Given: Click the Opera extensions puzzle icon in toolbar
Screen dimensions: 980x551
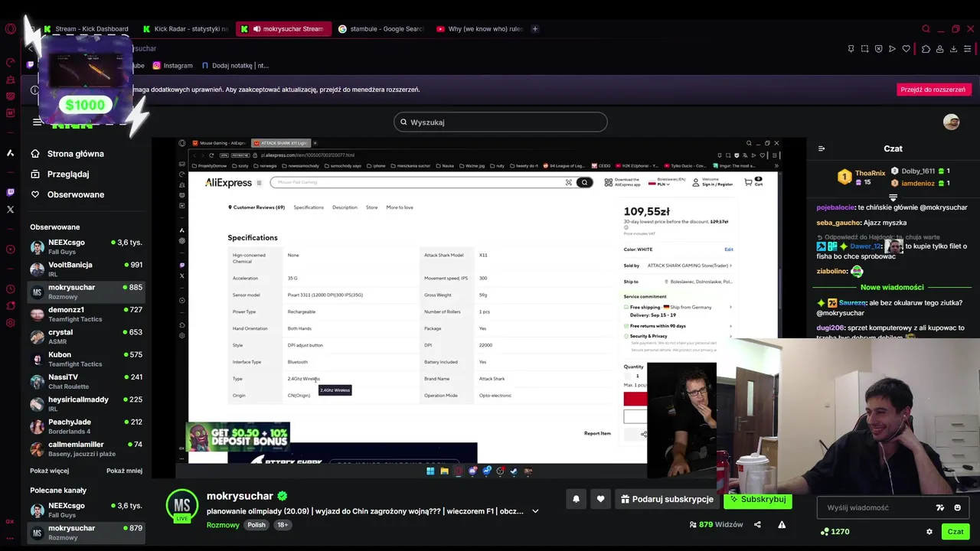Looking at the screenshot, I should coord(926,49).
